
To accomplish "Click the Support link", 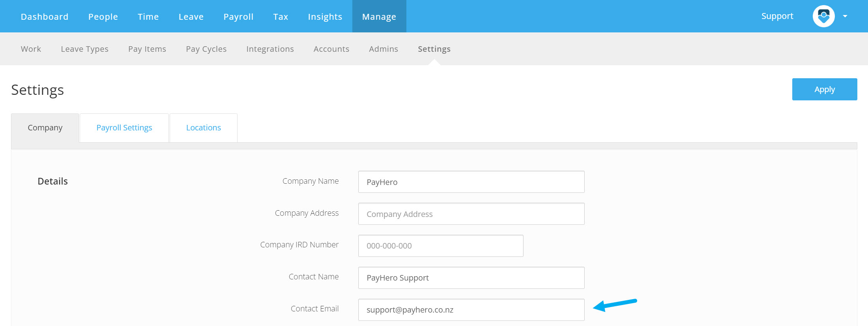I will pyautogui.click(x=777, y=16).
